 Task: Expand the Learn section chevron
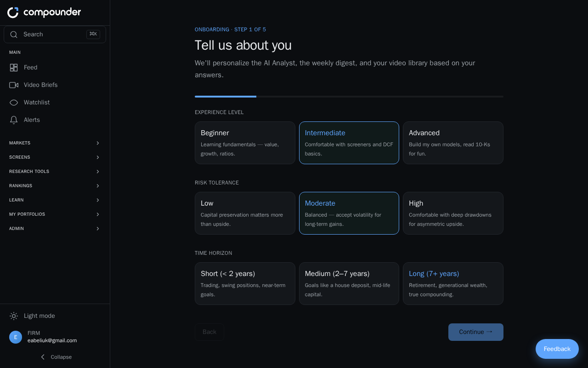(97, 200)
